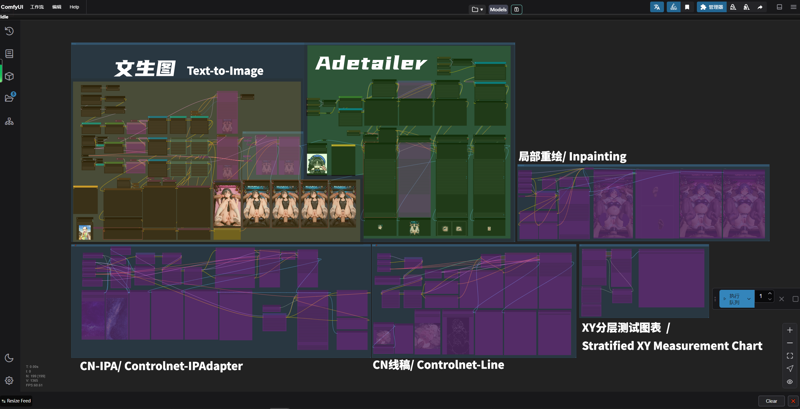
Task: Toggle dark theme moon icon
Action: click(x=9, y=358)
